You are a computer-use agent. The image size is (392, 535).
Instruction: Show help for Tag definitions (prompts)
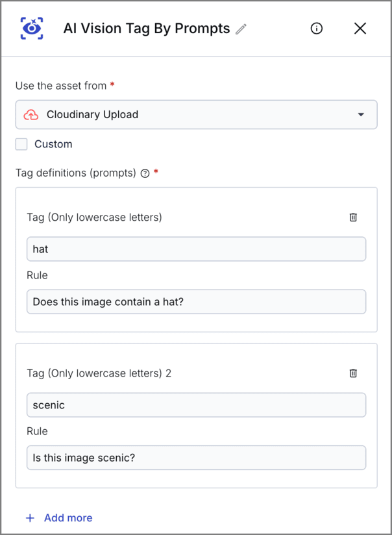[x=145, y=173]
